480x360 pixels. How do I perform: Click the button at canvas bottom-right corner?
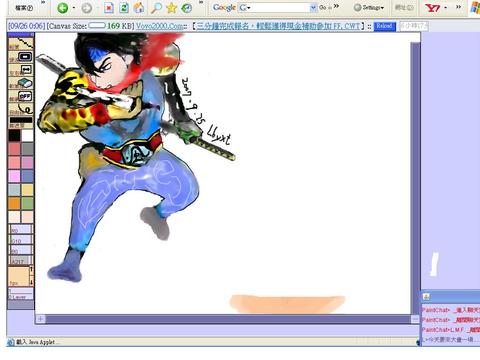click(x=415, y=319)
